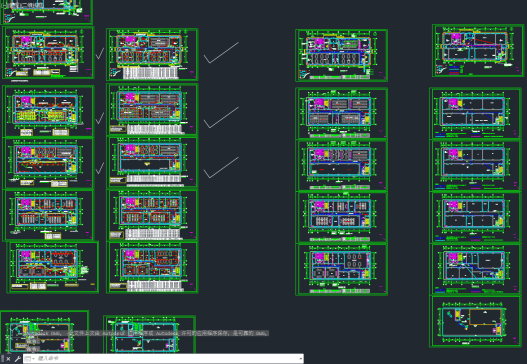527x364 pixels.
Task: Pick the top sheet of the third column
Action: [341, 55]
